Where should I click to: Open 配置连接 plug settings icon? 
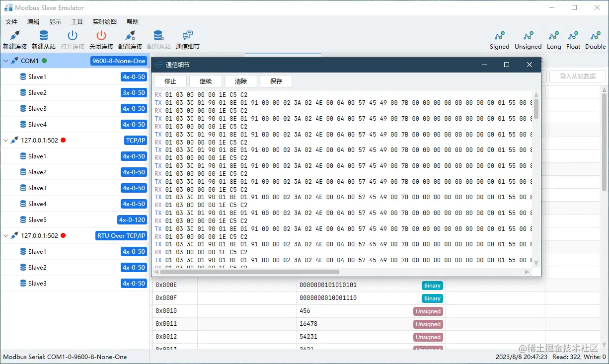pyautogui.click(x=130, y=35)
